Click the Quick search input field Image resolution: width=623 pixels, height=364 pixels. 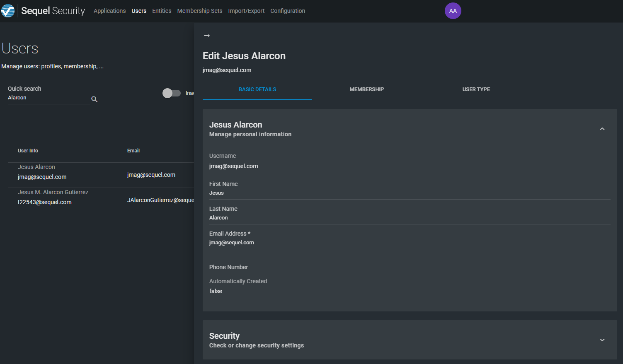tap(48, 98)
